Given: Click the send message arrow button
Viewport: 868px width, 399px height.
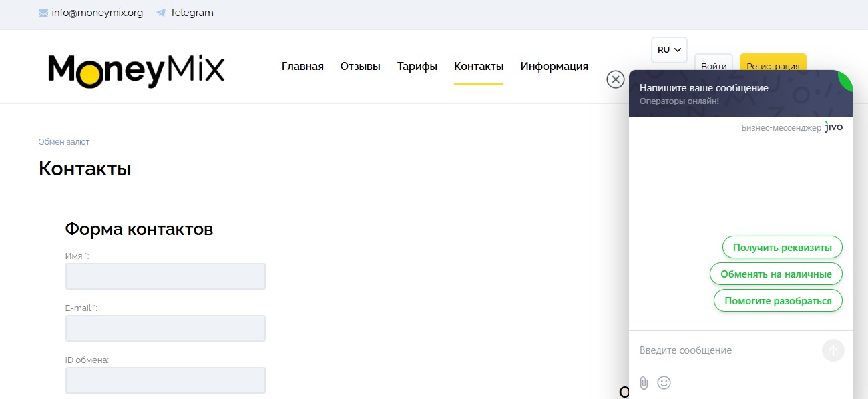Looking at the screenshot, I should pos(833,350).
